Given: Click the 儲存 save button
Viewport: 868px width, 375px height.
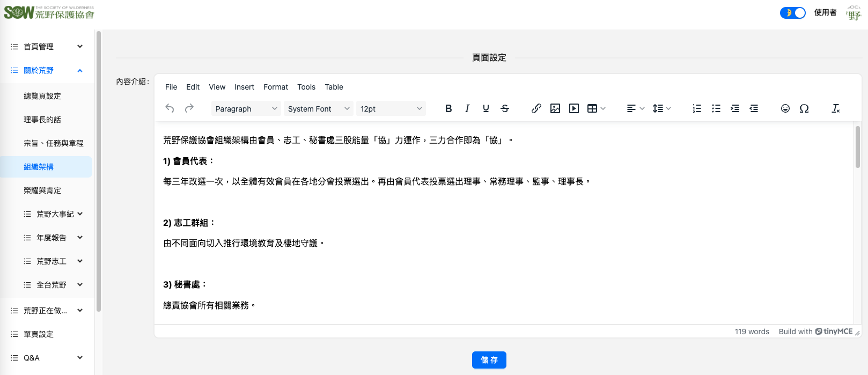Looking at the screenshot, I should point(489,360).
